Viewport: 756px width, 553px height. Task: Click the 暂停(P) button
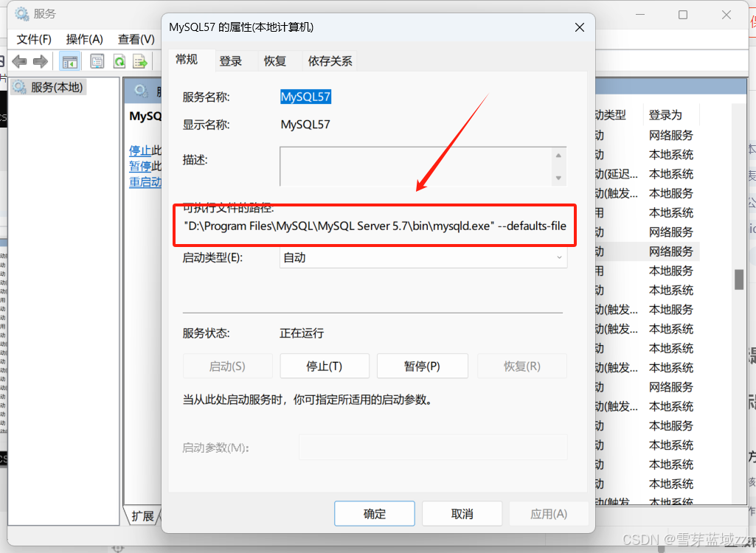pos(423,366)
